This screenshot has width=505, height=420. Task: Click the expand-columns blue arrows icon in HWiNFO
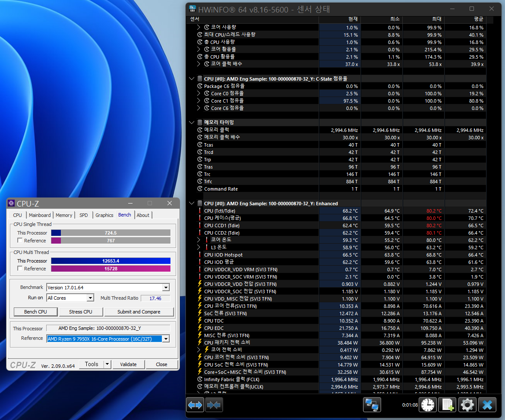click(x=195, y=404)
